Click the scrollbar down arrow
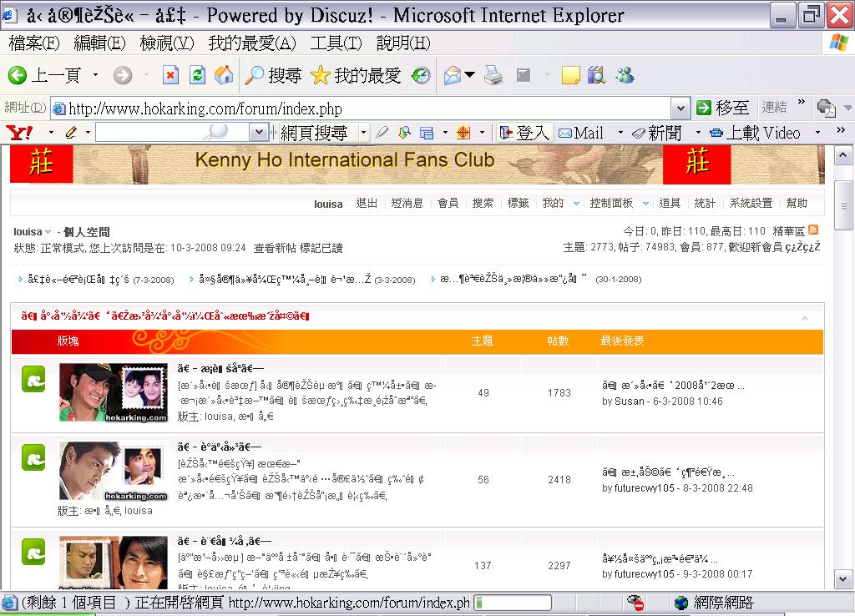The image size is (855, 616). click(x=843, y=578)
